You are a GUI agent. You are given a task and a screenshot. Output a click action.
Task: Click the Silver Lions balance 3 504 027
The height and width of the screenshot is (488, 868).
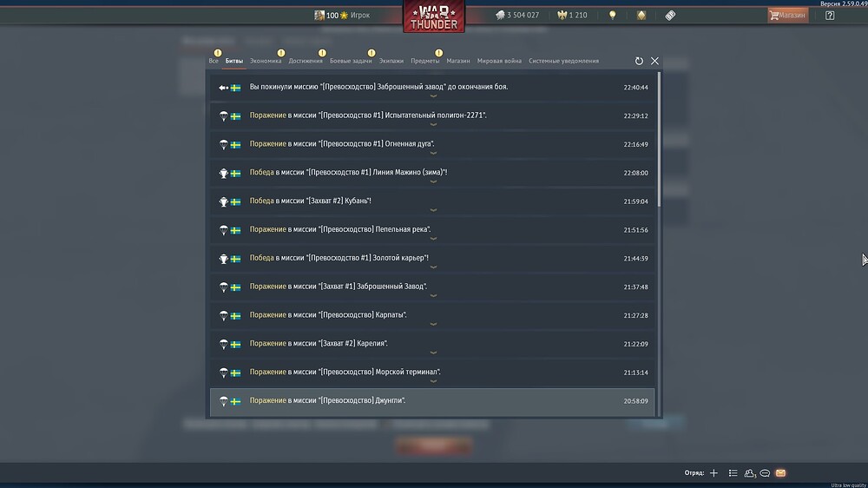pyautogui.click(x=517, y=15)
